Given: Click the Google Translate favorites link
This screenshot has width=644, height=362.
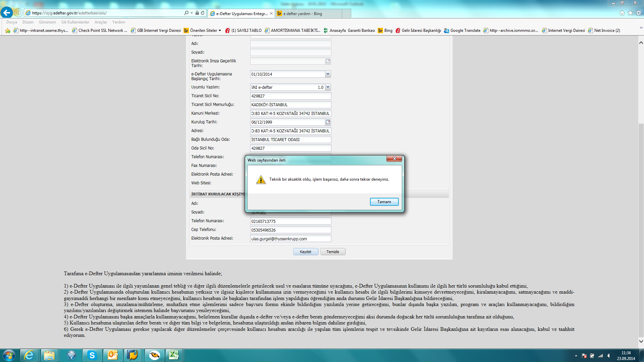Looking at the screenshot, I should click(x=465, y=31).
